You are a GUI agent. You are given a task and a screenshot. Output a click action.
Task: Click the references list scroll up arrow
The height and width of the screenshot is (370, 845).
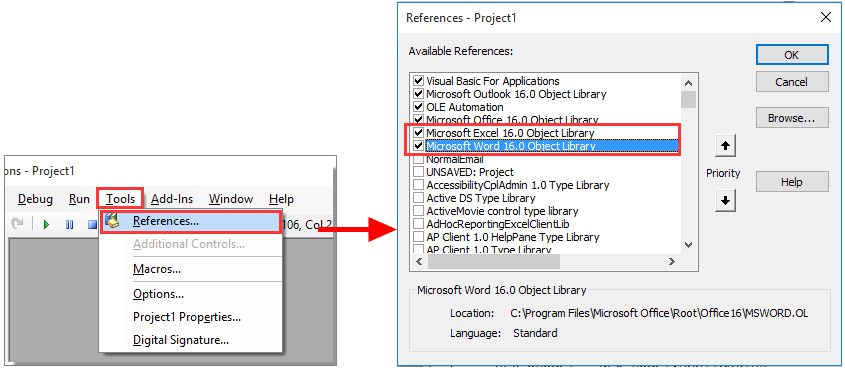point(688,83)
